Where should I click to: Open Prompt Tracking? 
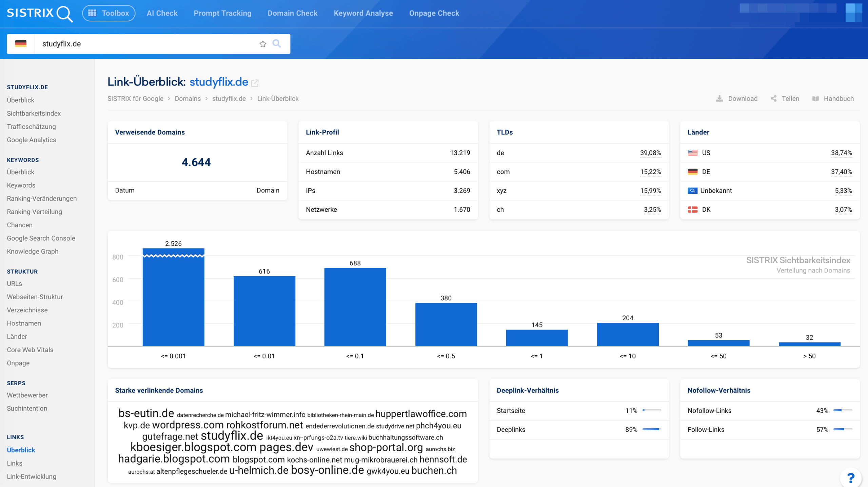222,13
